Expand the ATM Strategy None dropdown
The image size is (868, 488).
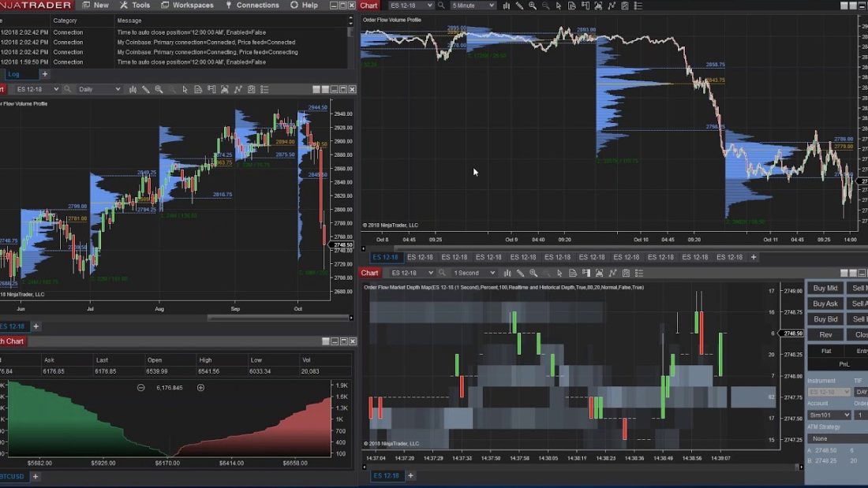836,438
